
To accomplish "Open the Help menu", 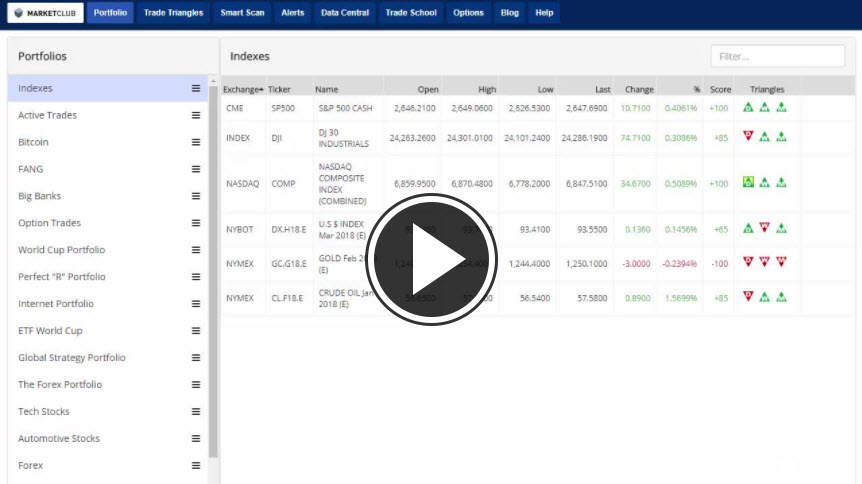I will 544,13.
